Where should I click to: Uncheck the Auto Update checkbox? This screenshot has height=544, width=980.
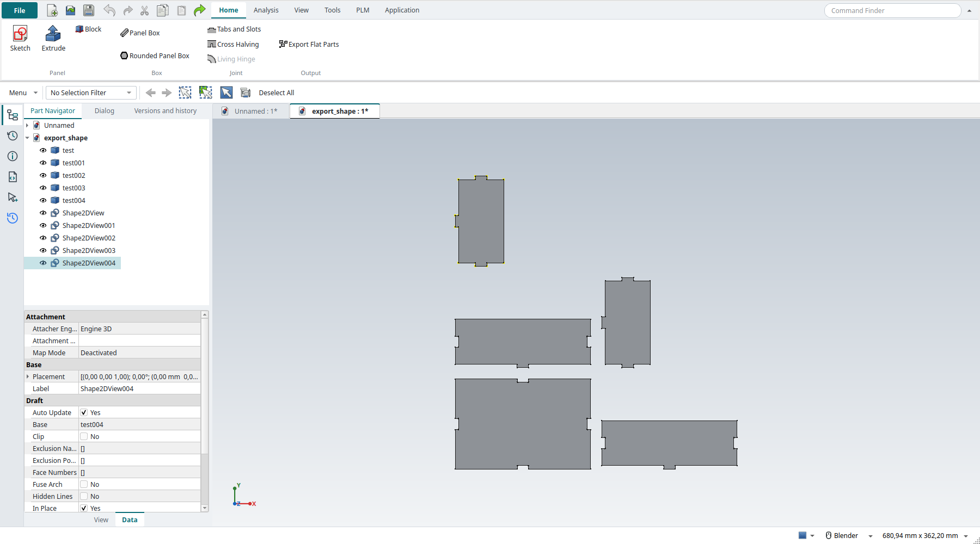84,412
